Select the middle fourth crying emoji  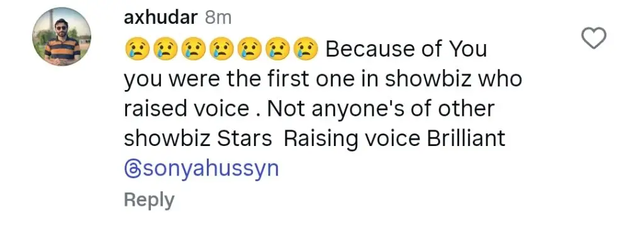(x=221, y=49)
